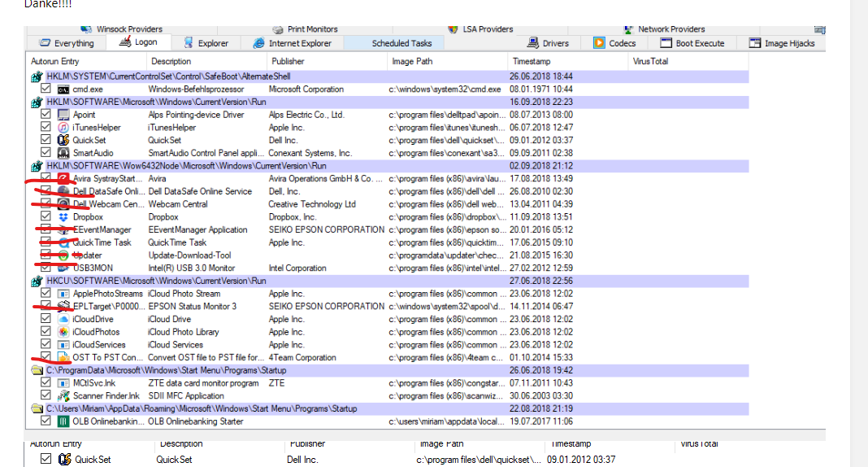Select 'Conexant Systems, Inc.' publisher cell

[310, 154]
